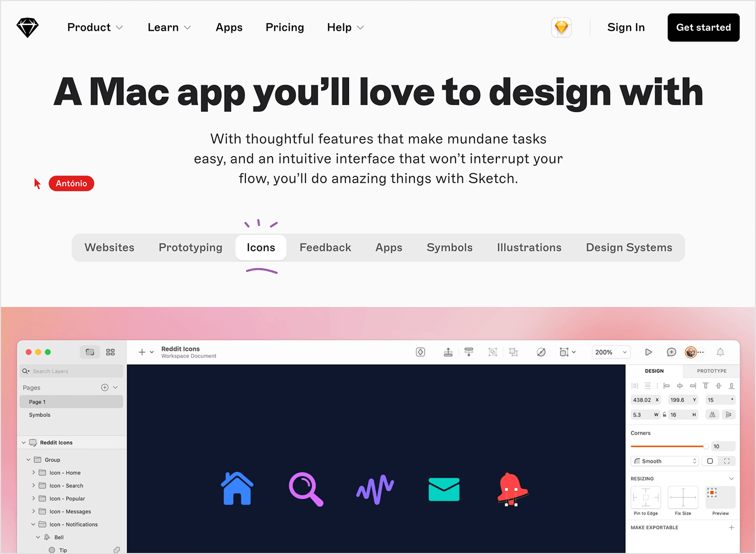The image size is (756, 554).
Task: Select the Symbols tab
Action: [x=450, y=247]
